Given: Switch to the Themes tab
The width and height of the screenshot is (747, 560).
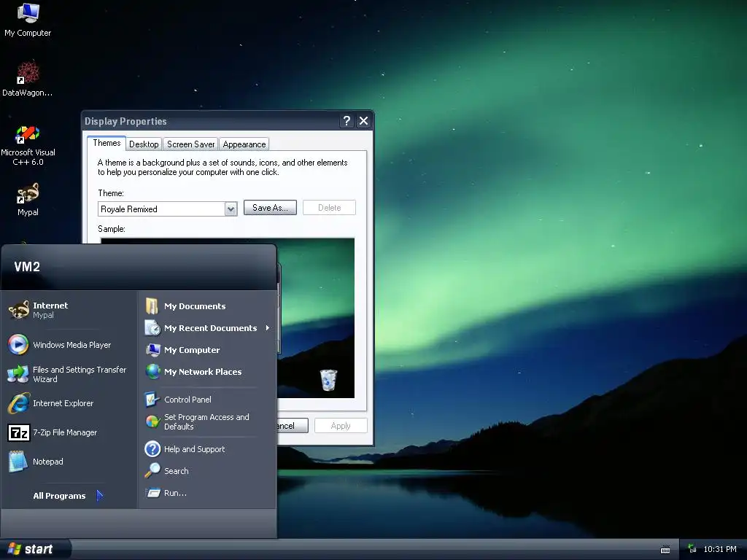Looking at the screenshot, I should (x=107, y=143).
